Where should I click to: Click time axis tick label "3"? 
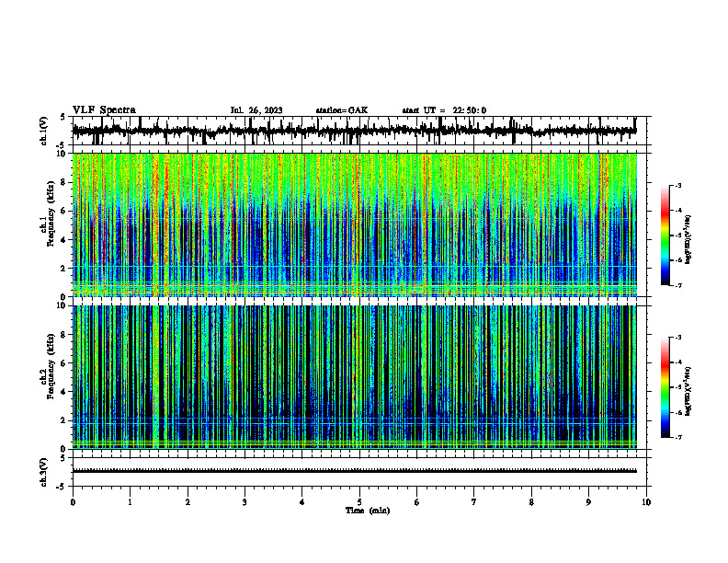click(x=245, y=502)
